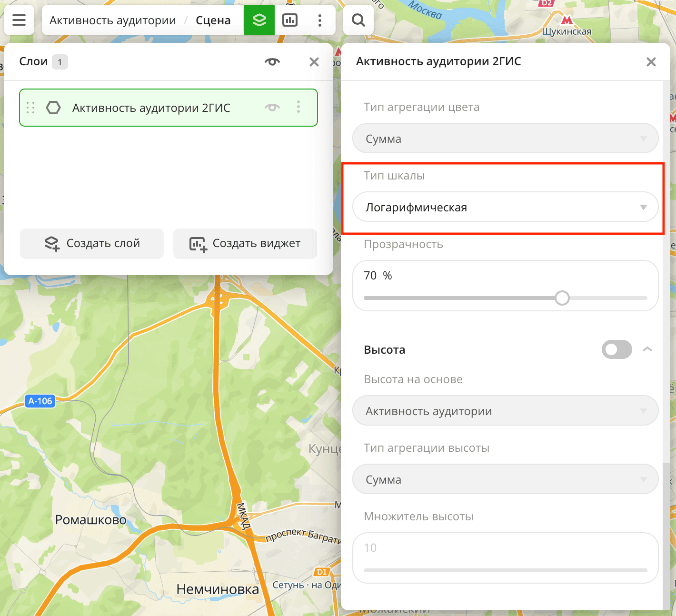Toggle the layers panel button
This screenshot has height=616, width=676.
pyautogui.click(x=259, y=20)
